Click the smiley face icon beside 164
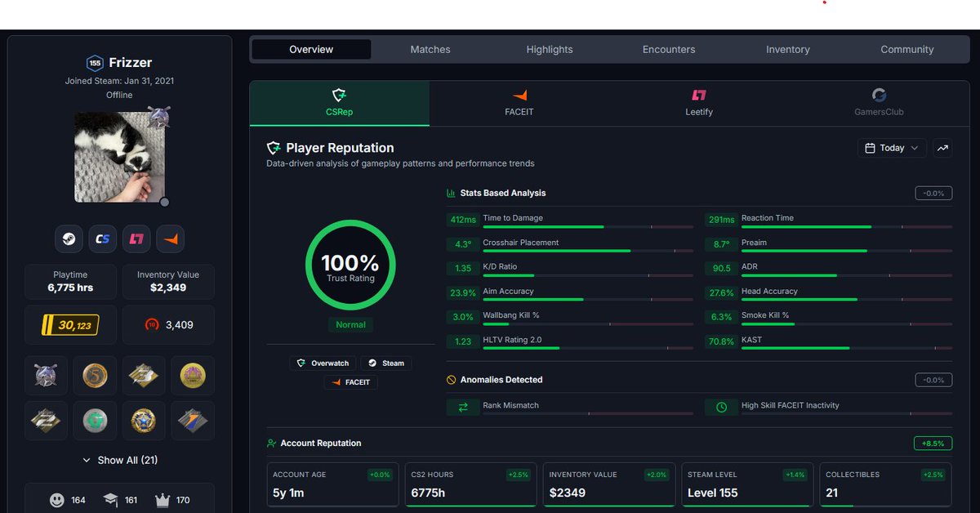Image resolution: width=980 pixels, height=513 pixels. 56,500
